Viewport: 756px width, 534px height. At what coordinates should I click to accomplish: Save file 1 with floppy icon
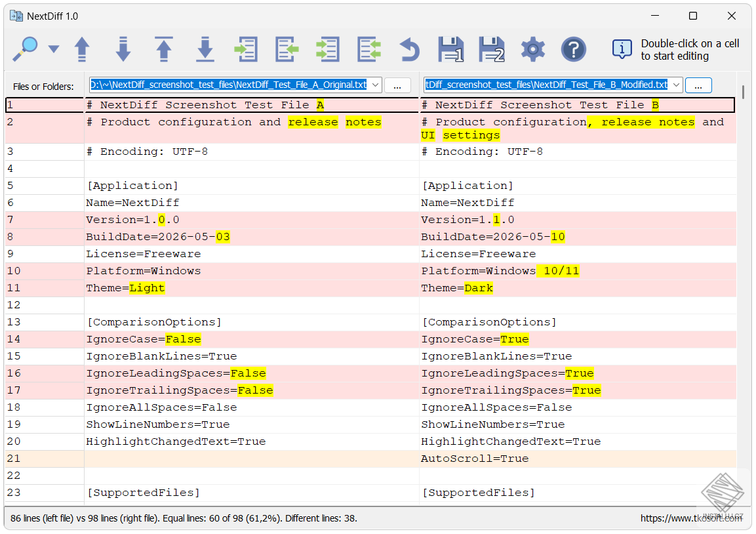coord(451,49)
